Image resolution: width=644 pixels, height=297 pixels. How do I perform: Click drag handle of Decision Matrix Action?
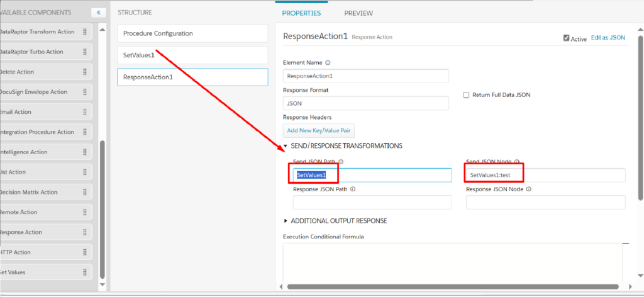point(85,192)
